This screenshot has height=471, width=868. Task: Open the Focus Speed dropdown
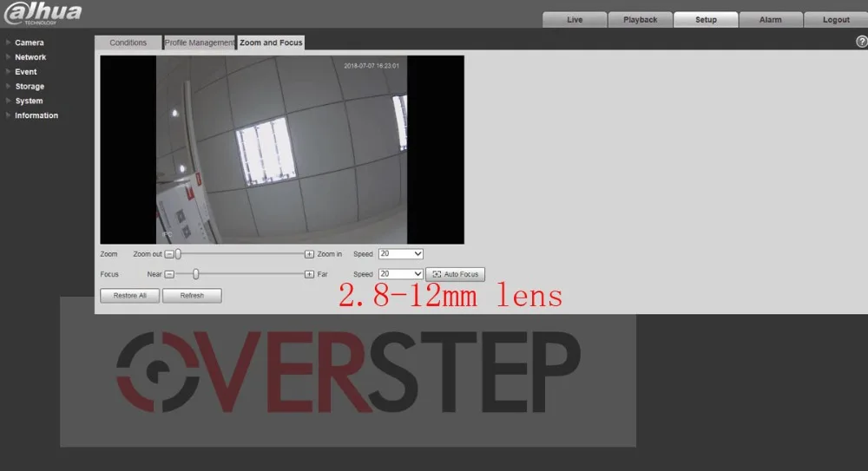[x=401, y=274]
